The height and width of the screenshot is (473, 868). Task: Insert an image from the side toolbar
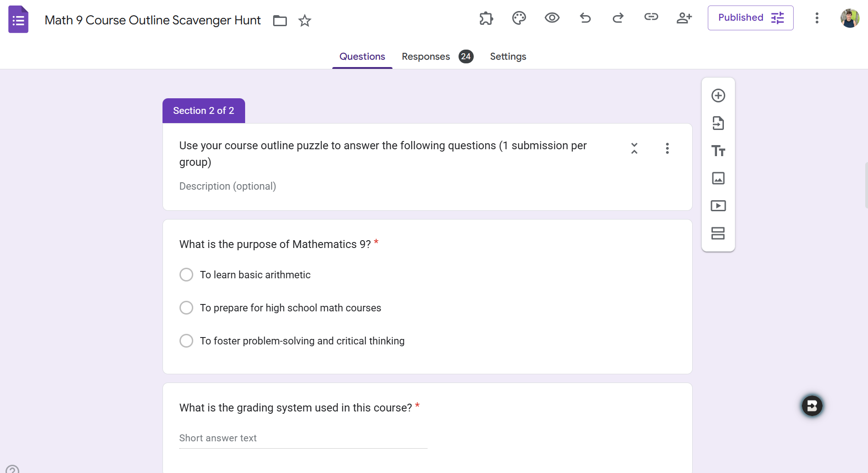pos(718,178)
